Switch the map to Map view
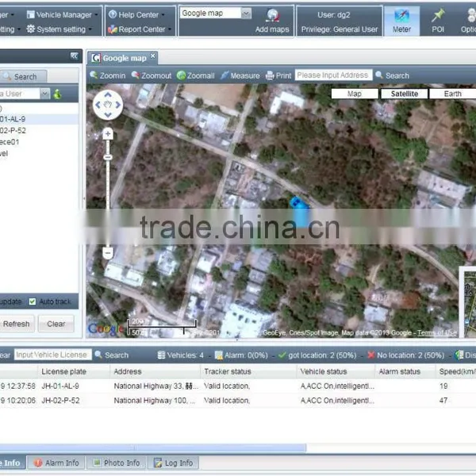 click(355, 94)
